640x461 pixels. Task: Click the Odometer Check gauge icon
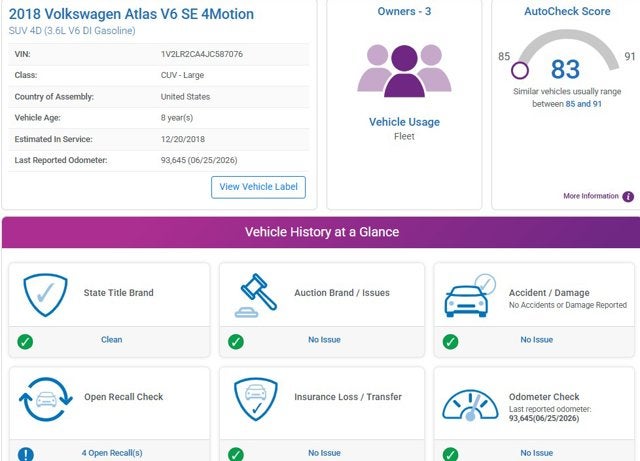tap(470, 405)
